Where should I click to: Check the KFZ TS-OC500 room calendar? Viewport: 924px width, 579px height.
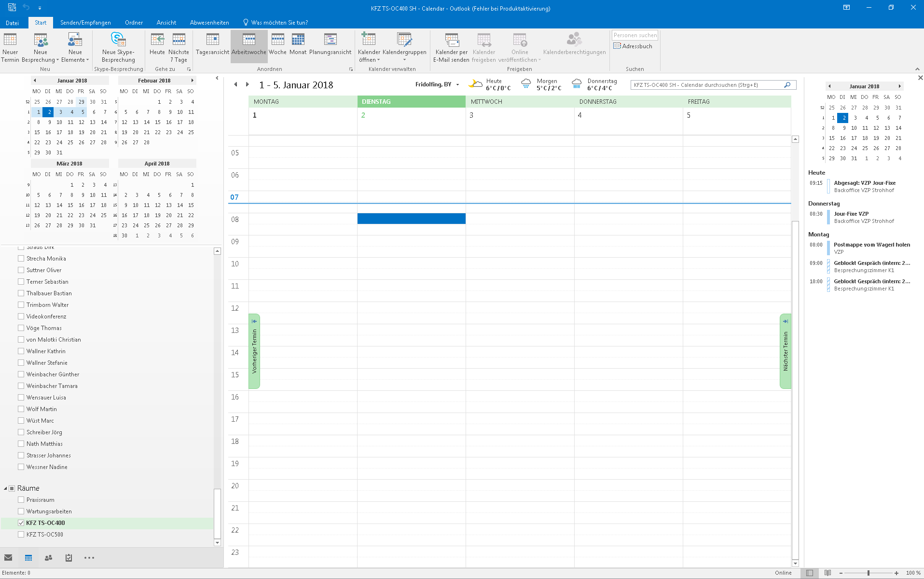coord(21,535)
